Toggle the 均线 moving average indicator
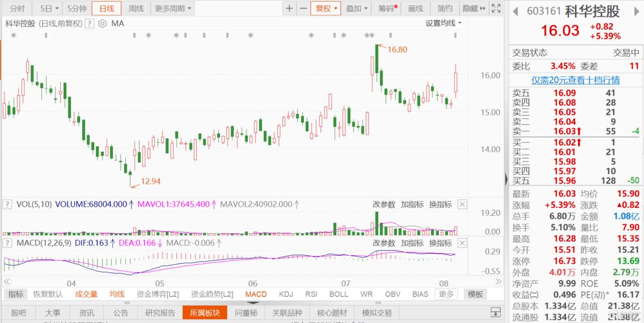The width and height of the screenshot is (644, 323). [x=117, y=294]
